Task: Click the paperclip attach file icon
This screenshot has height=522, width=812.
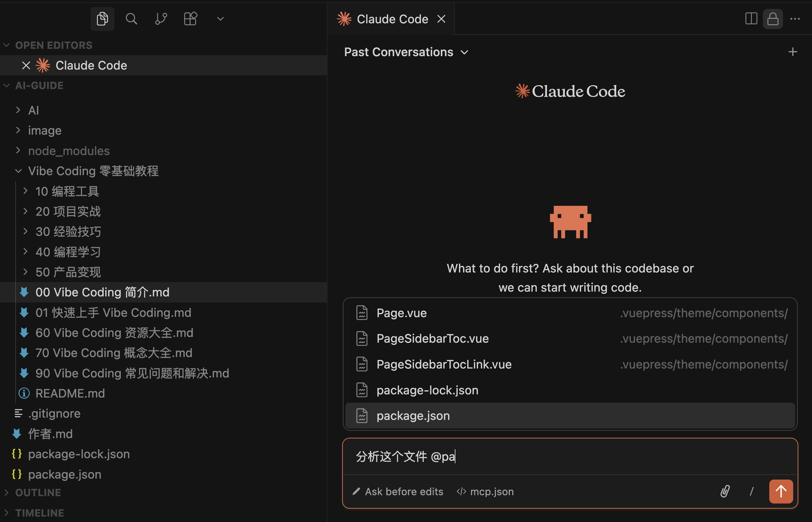Action: (725, 491)
